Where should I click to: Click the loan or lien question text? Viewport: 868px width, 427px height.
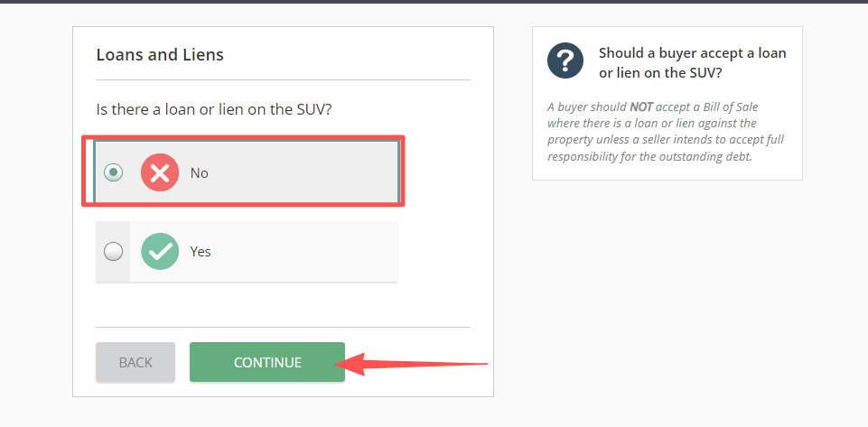214,109
